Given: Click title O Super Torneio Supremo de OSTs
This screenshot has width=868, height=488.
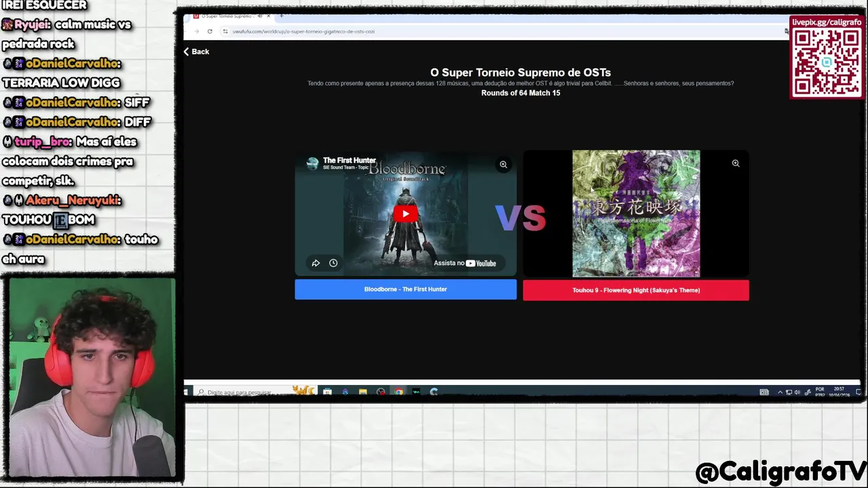Looking at the screenshot, I should pyautogui.click(x=520, y=73).
